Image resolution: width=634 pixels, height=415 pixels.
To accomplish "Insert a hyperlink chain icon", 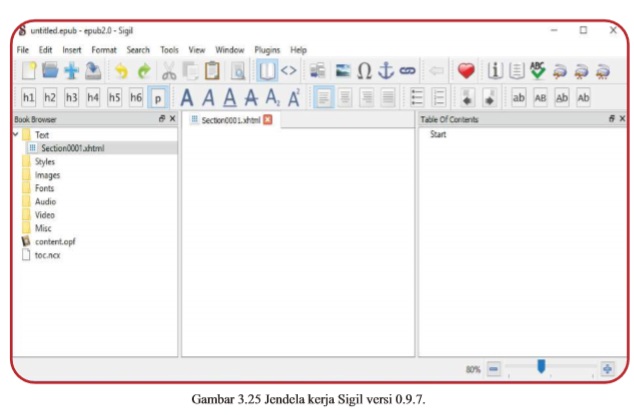I will click(x=407, y=71).
